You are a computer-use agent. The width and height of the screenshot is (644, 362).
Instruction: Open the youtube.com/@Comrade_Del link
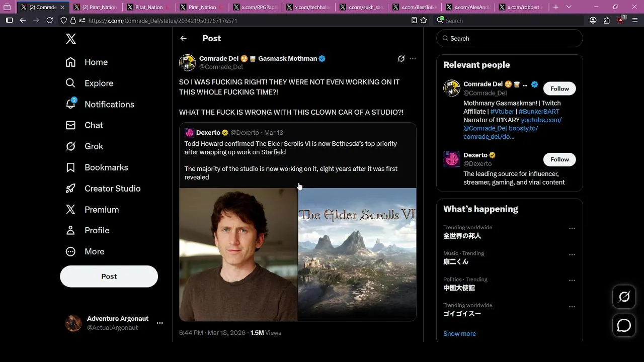[x=512, y=124]
